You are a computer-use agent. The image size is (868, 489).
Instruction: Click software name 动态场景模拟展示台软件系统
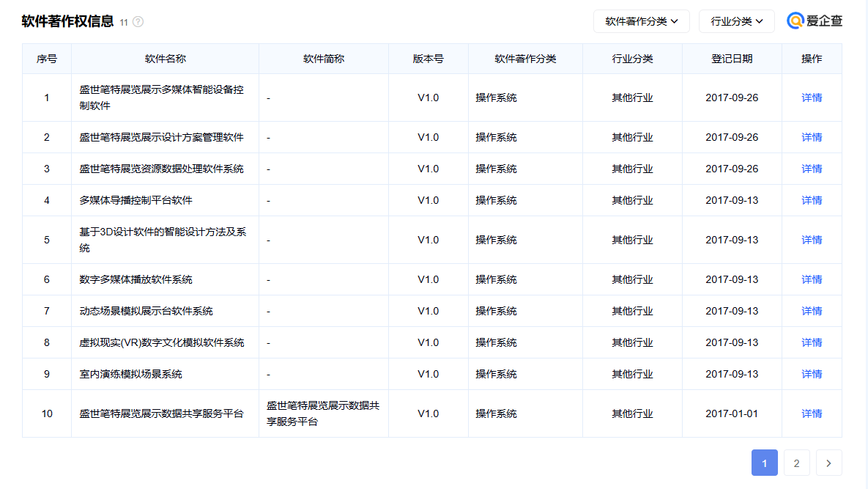click(146, 312)
